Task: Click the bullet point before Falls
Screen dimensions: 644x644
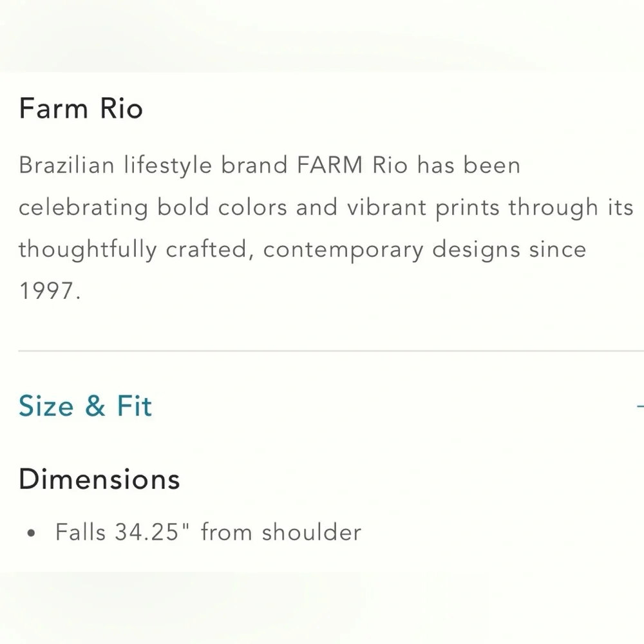Action: click(32, 534)
